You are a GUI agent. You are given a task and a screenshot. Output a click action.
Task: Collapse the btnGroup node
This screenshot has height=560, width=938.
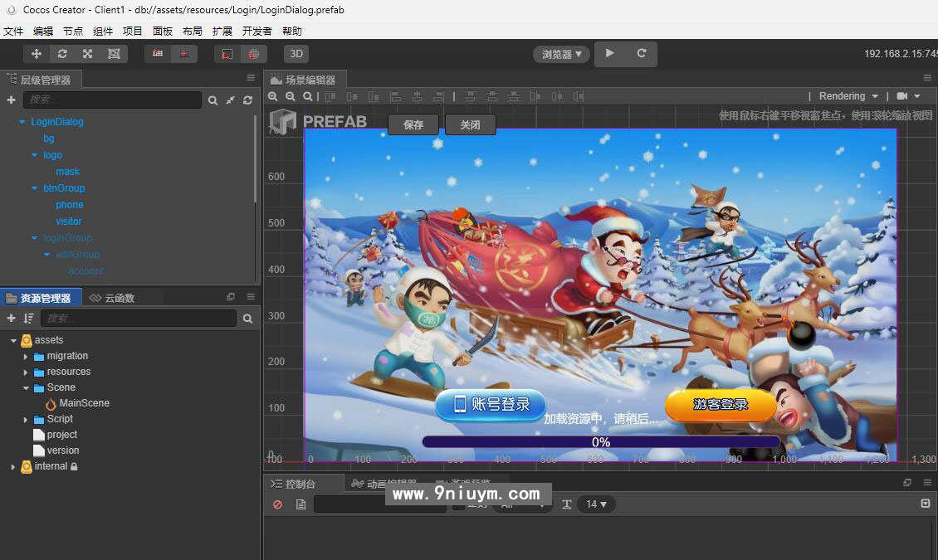tap(35, 188)
